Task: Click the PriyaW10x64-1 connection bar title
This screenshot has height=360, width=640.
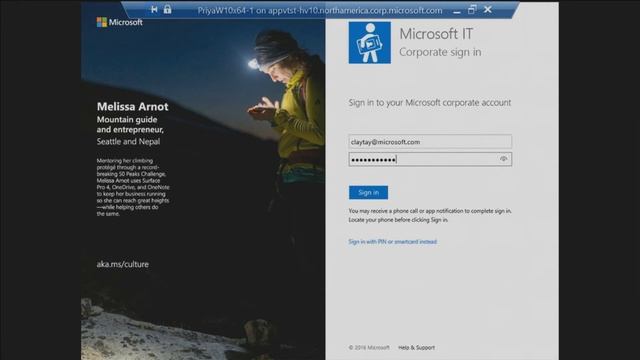Action: pyautogui.click(x=320, y=10)
